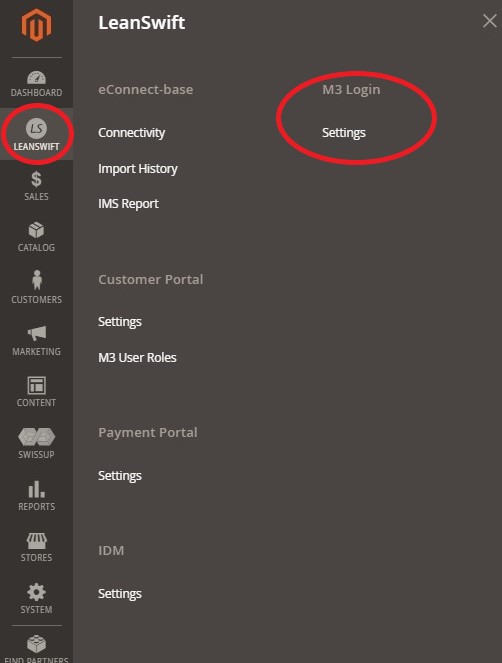This screenshot has height=663, width=502.
Task: Open the Swissup sidebar icon
Action: tap(36, 437)
